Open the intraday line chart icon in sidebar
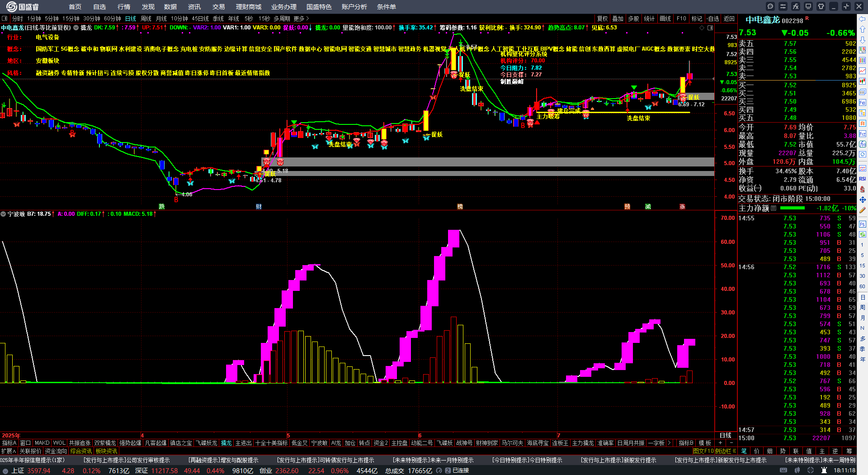This screenshot has width=868, height=475. tap(863, 71)
